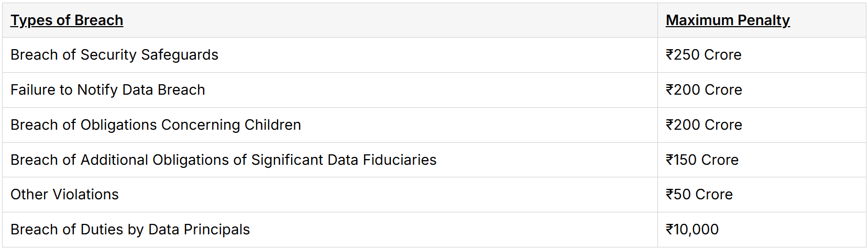Screen dimensions: 868x249
Task: Click the ₹250 Crore penalty cell
Action: 704,55
